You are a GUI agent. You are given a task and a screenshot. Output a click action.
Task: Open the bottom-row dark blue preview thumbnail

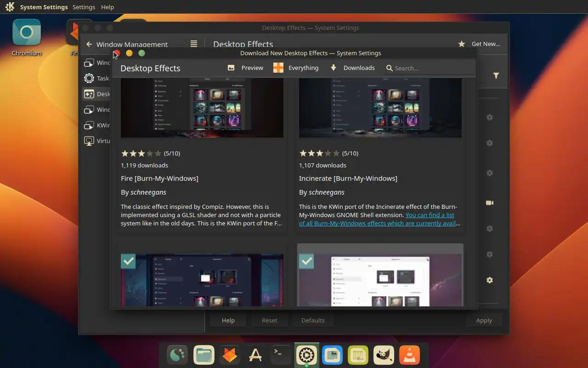[x=202, y=280]
